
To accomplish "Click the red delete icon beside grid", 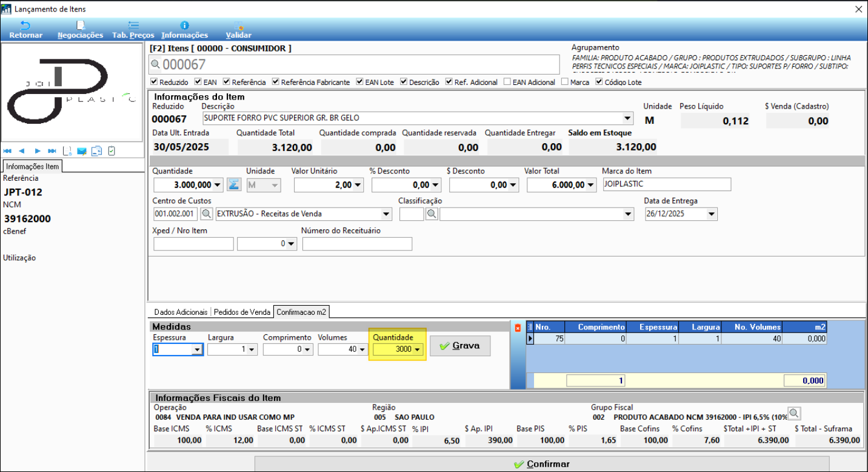I will click(518, 328).
